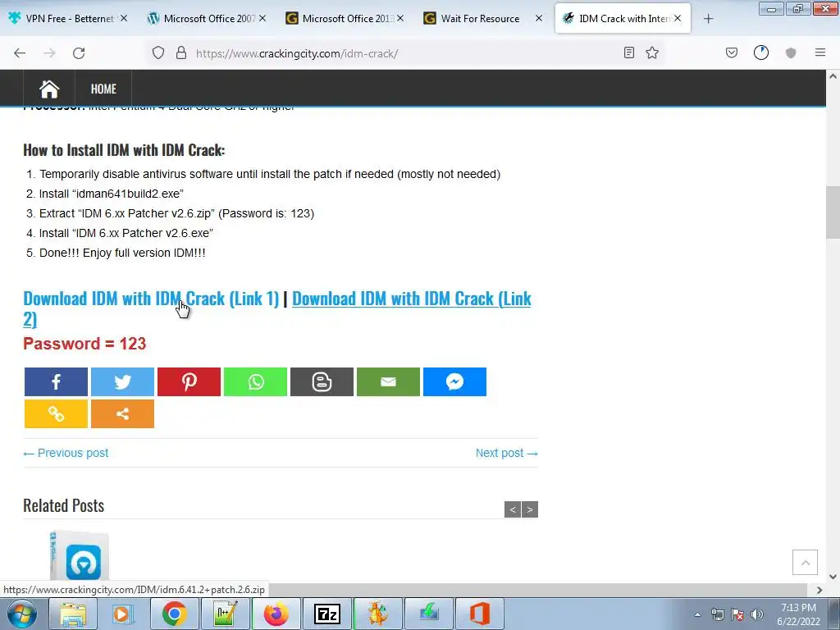Share the post on Twitter
This screenshot has width=840, height=630.
tap(122, 382)
